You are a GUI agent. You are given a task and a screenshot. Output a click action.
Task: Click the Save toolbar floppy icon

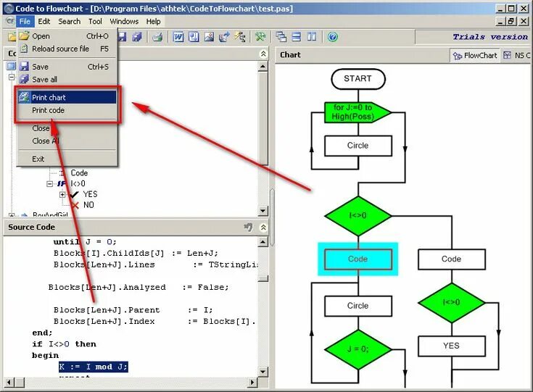[122, 37]
